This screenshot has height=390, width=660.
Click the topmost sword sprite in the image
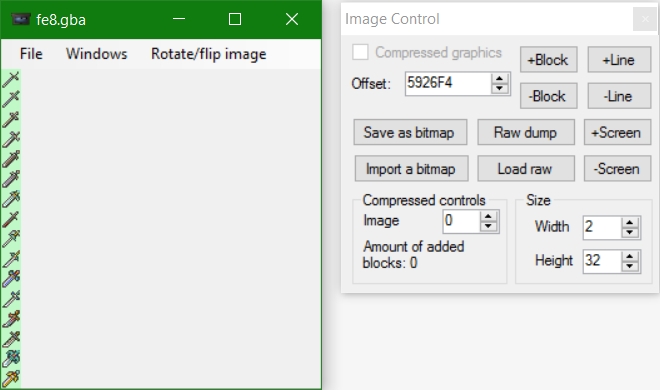point(11,79)
